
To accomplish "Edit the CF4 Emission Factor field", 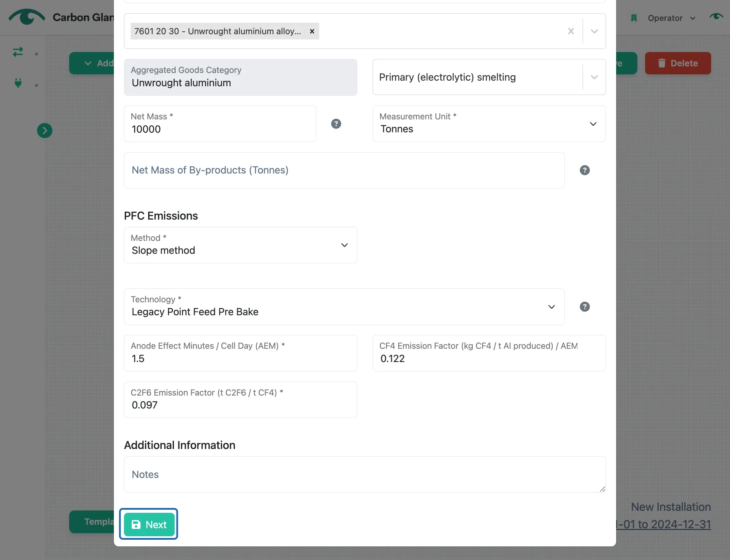I will pos(489,353).
